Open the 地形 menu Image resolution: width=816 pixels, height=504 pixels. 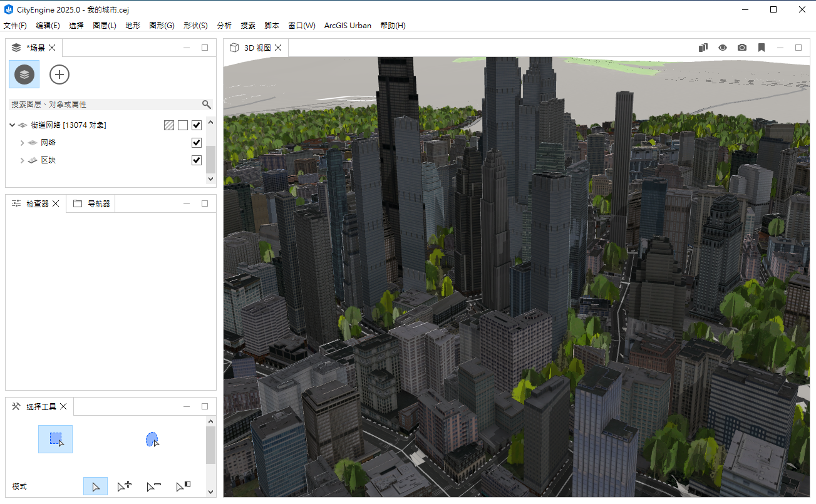[133, 26]
